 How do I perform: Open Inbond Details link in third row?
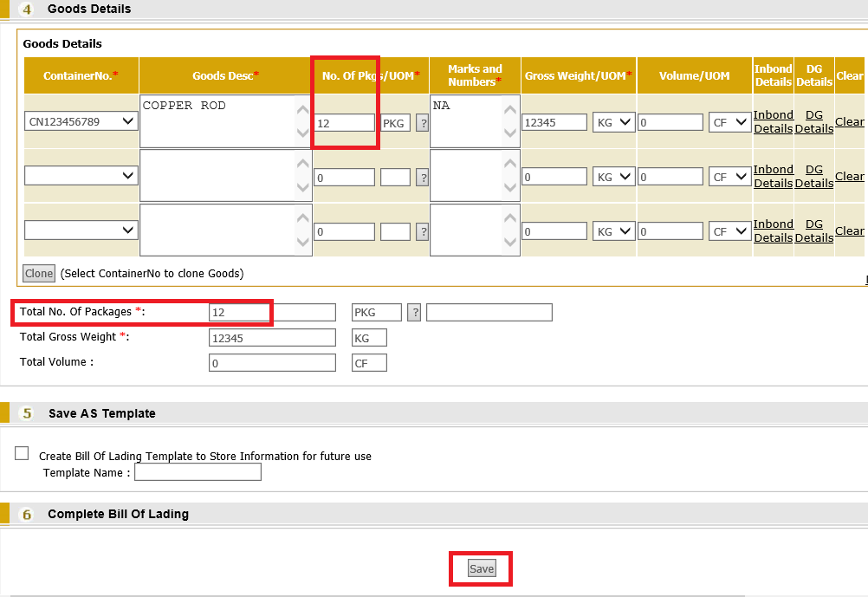(774, 230)
